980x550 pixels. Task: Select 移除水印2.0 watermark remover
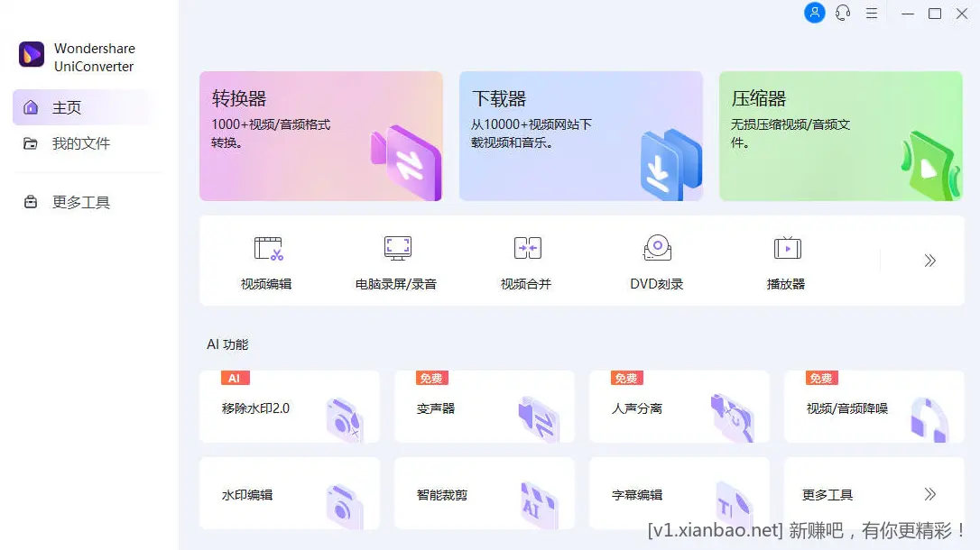click(x=290, y=407)
